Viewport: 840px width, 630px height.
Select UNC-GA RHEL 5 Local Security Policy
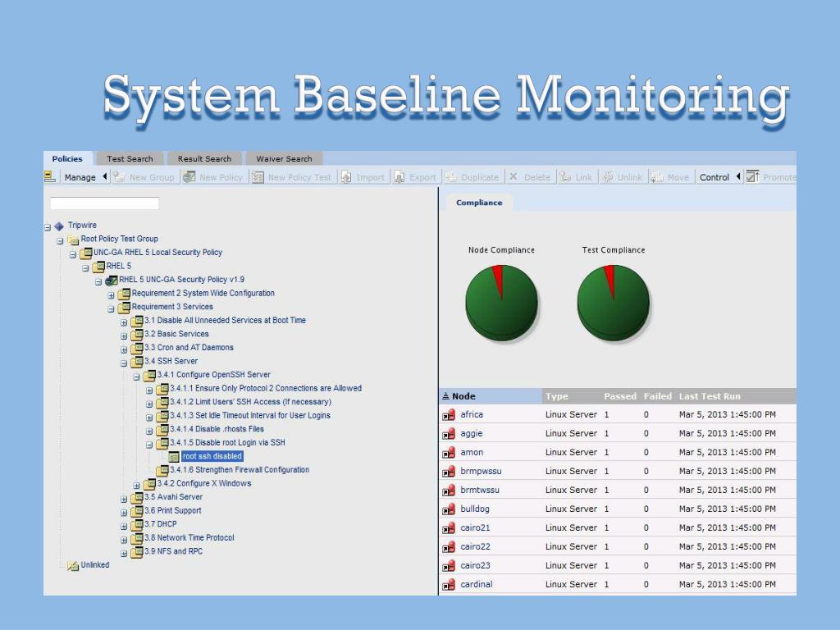coord(157,253)
